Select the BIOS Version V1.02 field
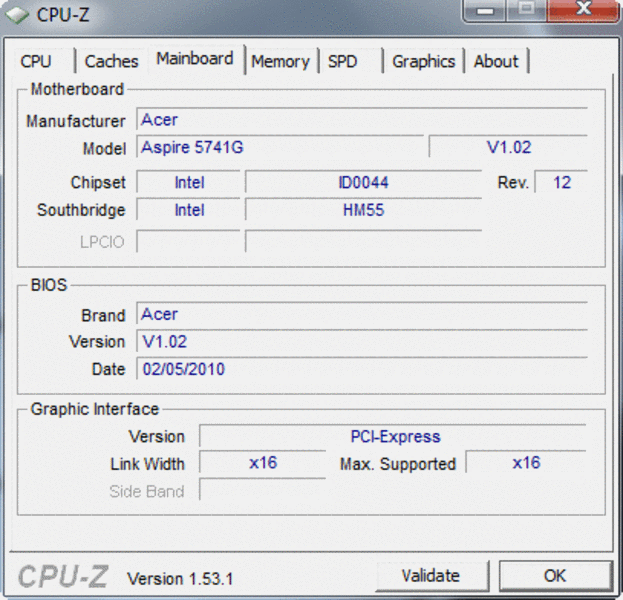The height and width of the screenshot is (600, 623). (362, 341)
